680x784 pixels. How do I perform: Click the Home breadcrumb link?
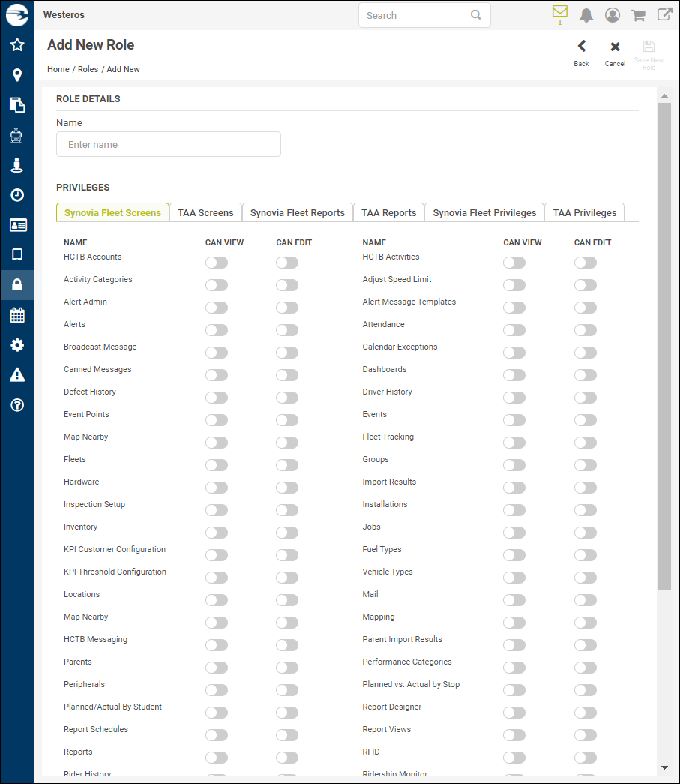(58, 69)
